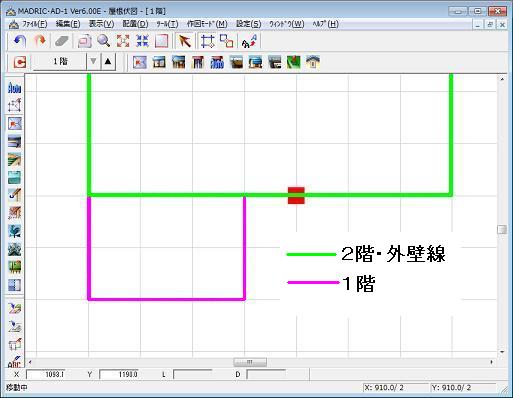Open the ファイル(F) menu
This screenshot has width=513, height=398.
34,24
